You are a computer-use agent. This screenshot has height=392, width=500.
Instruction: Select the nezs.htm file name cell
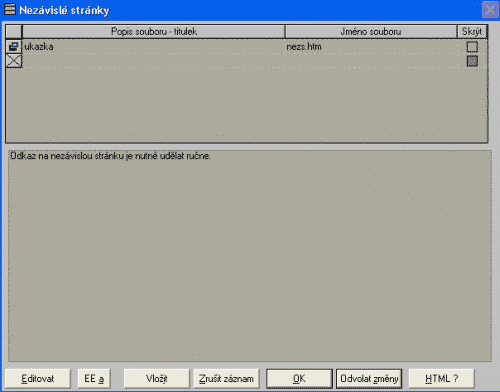371,47
